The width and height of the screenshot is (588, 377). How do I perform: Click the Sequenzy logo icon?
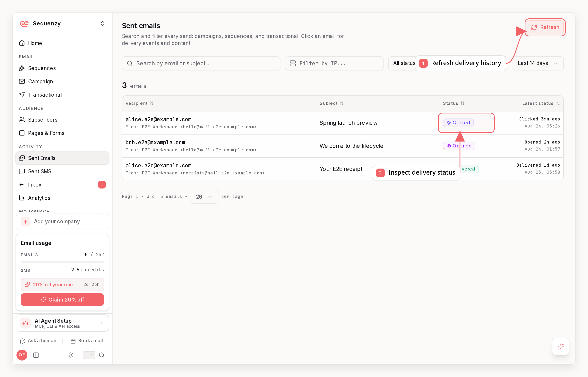[x=24, y=23]
